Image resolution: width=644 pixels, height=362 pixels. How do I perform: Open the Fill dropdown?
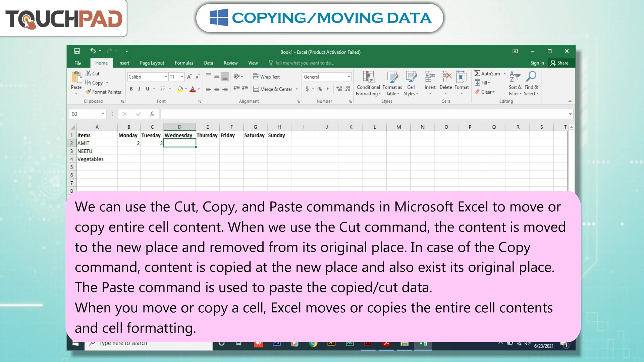[482, 83]
